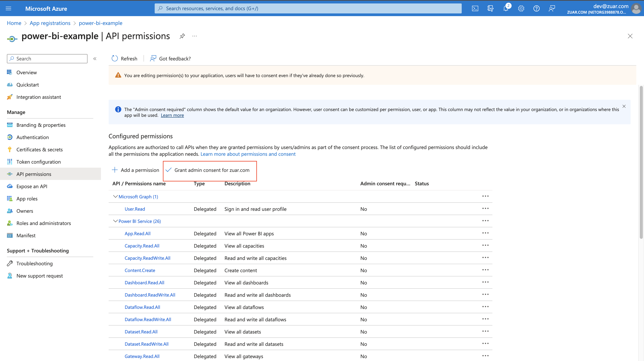The width and height of the screenshot is (644, 361).
Task: Open ellipsis menu for Content.Create row
Action: point(485,270)
